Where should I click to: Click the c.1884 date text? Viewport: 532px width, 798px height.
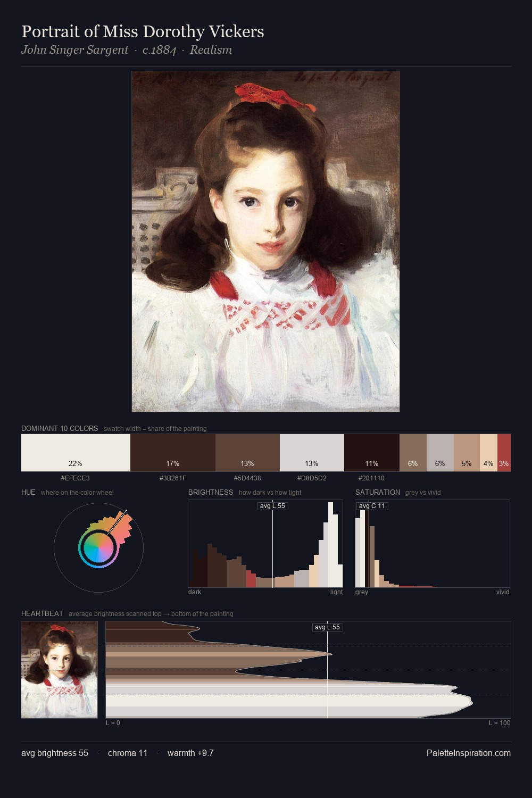(x=159, y=50)
